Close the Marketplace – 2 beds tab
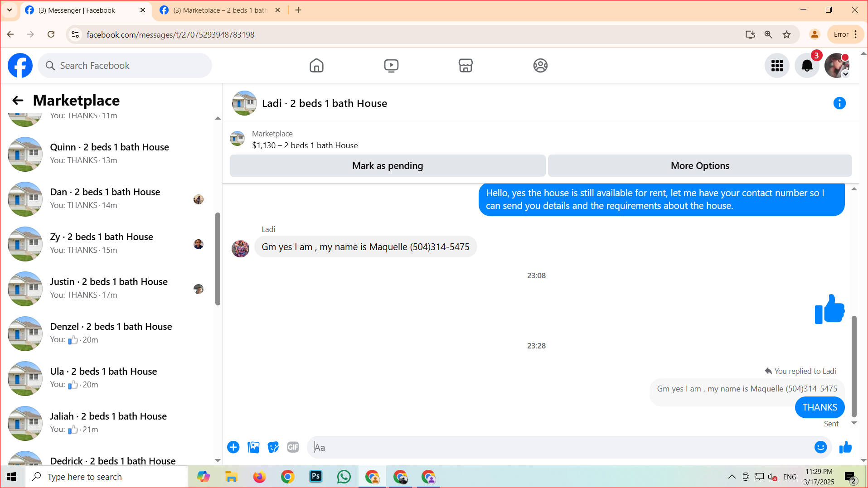 click(x=278, y=10)
